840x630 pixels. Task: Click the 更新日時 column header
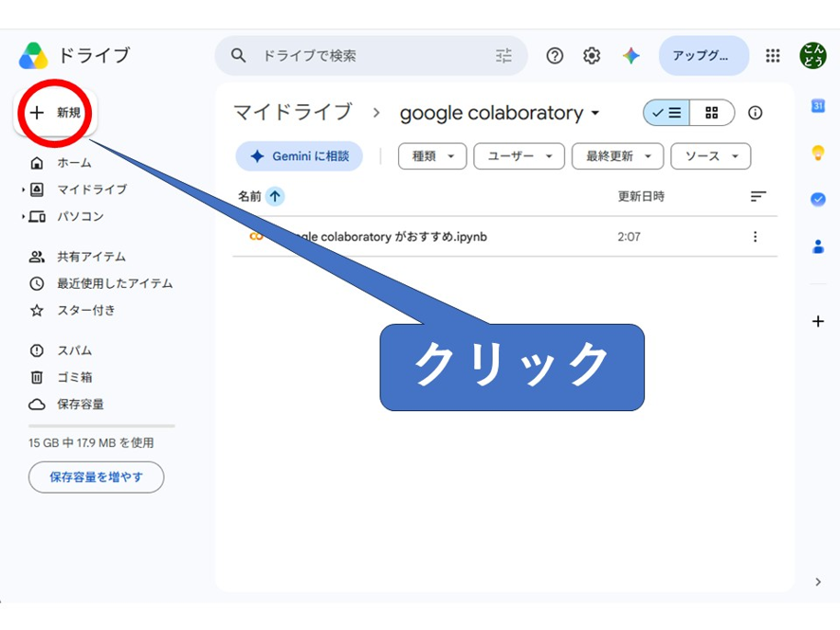coord(641,196)
